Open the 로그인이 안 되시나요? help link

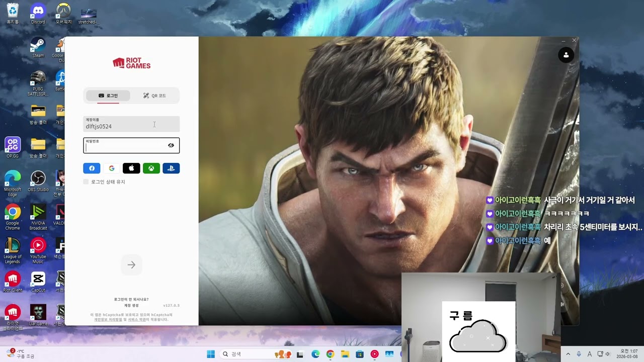131,299
